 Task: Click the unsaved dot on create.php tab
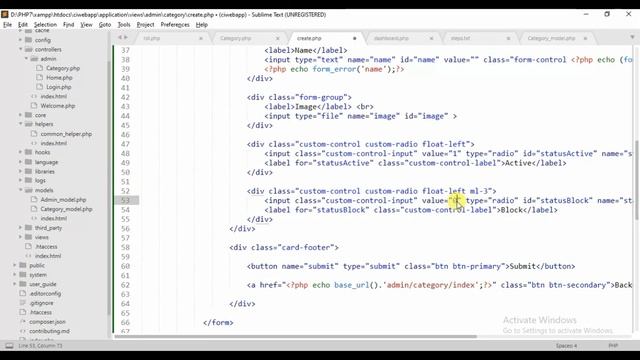(x=354, y=38)
